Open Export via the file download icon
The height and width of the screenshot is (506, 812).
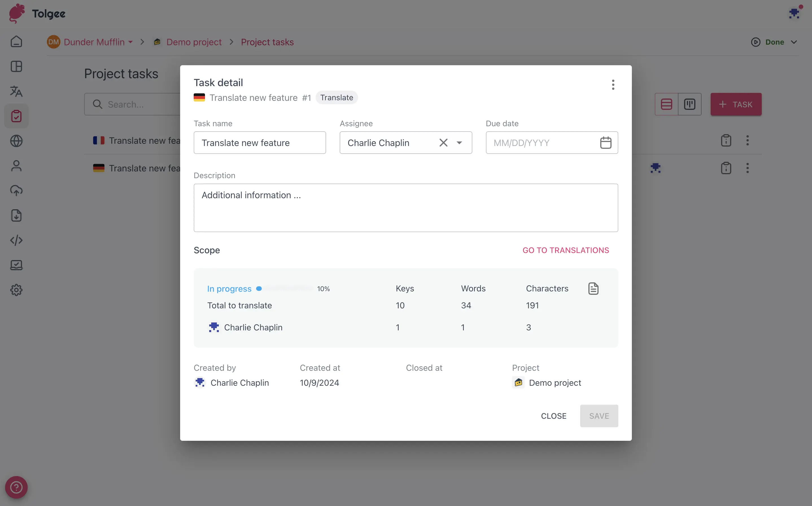16,215
